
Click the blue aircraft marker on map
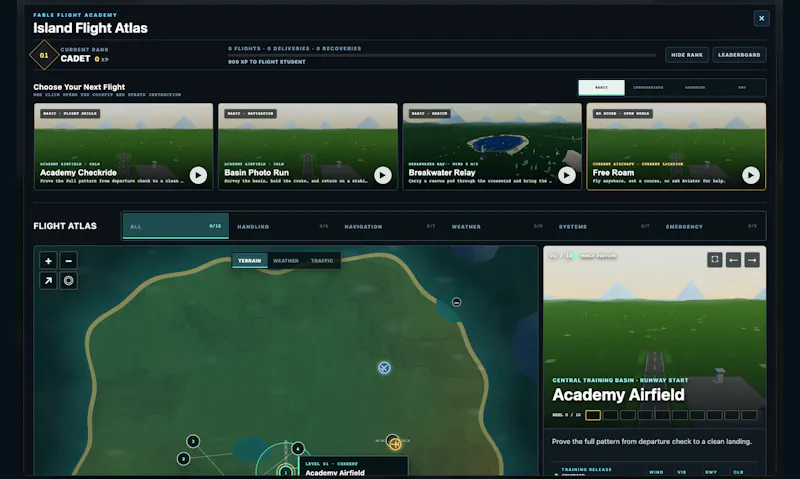[384, 367]
